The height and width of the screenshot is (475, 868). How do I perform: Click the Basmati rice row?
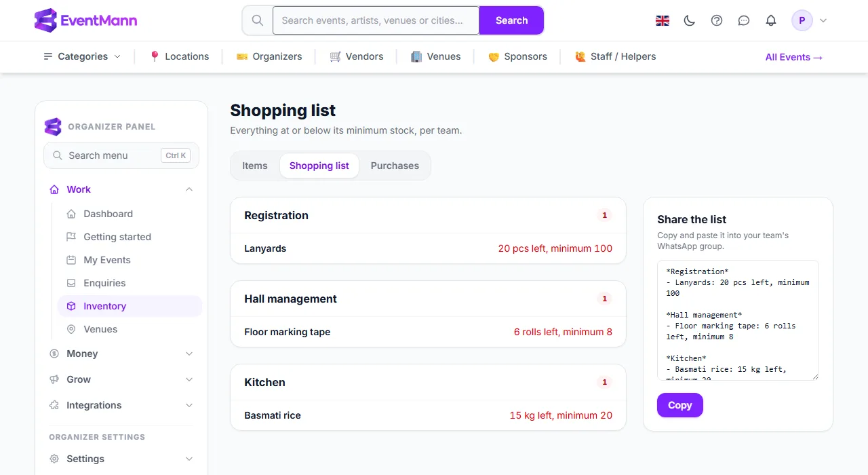coord(429,415)
